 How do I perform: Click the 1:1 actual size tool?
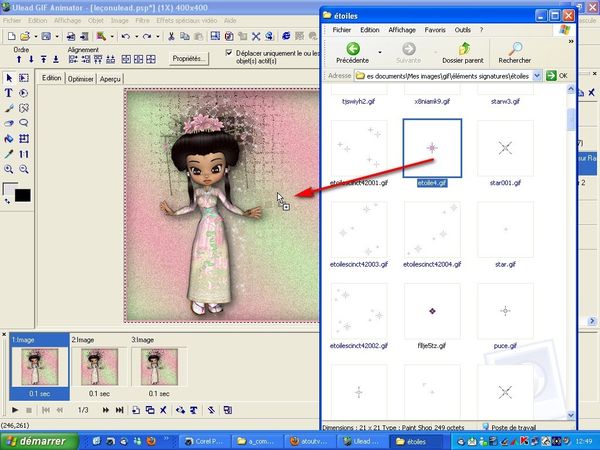point(24,154)
